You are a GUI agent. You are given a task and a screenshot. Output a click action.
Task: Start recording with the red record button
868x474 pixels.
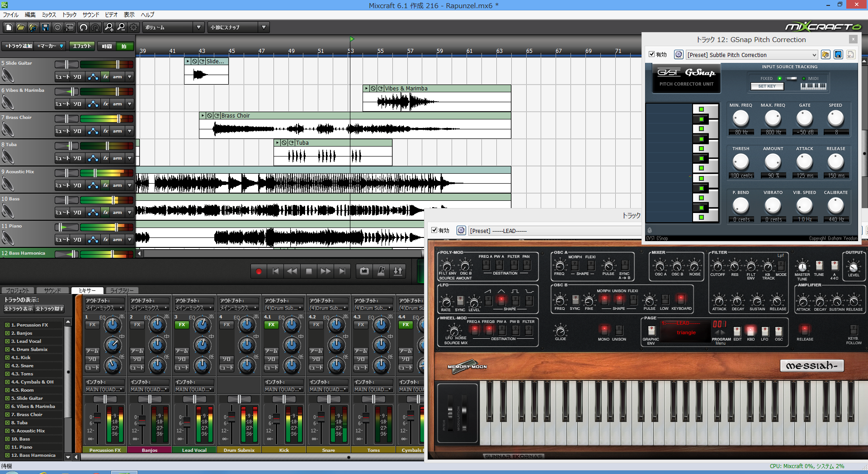coord(259,271)
